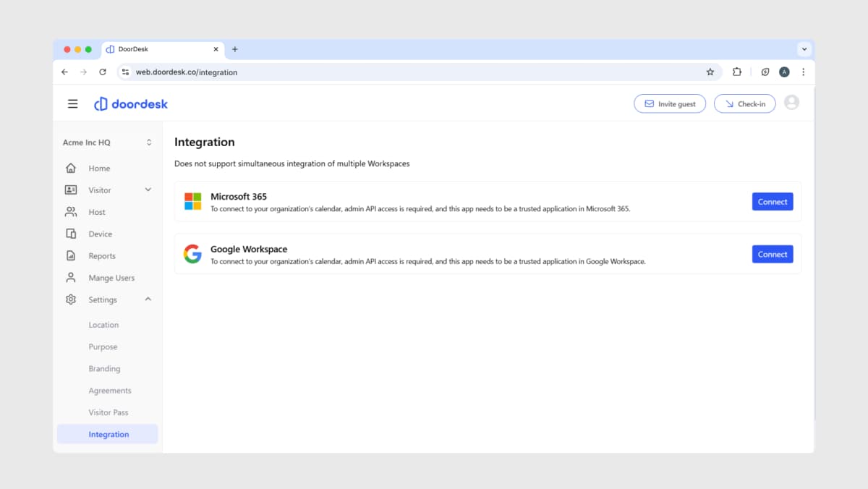Reload the page
The image size is (868, 489).
(x=103, y=72)
